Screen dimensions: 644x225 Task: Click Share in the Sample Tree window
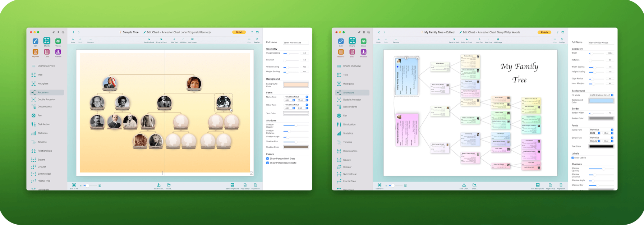(x=169, y=186)
